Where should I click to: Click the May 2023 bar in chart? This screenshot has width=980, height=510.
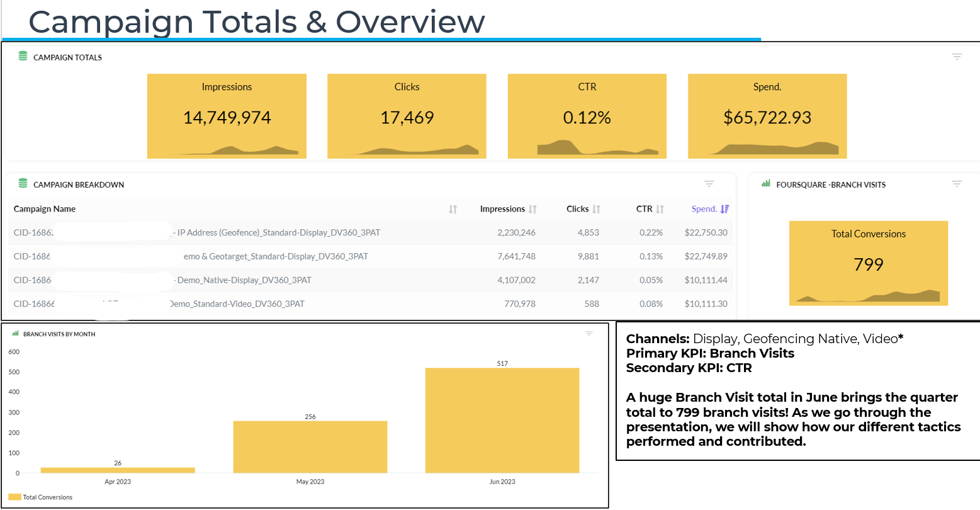[x=310, y=447]
